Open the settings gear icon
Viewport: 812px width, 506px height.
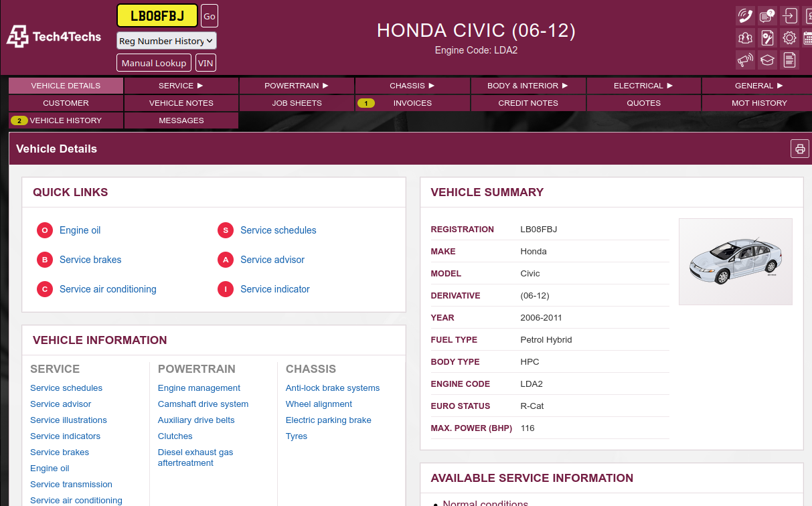click(790, 37)
